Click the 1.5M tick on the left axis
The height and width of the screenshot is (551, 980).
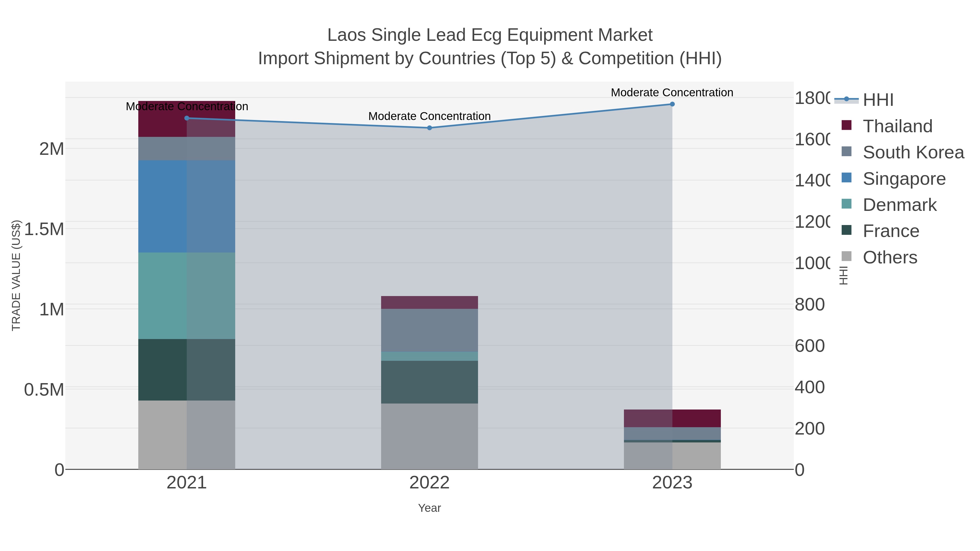[x=44, y=229]
